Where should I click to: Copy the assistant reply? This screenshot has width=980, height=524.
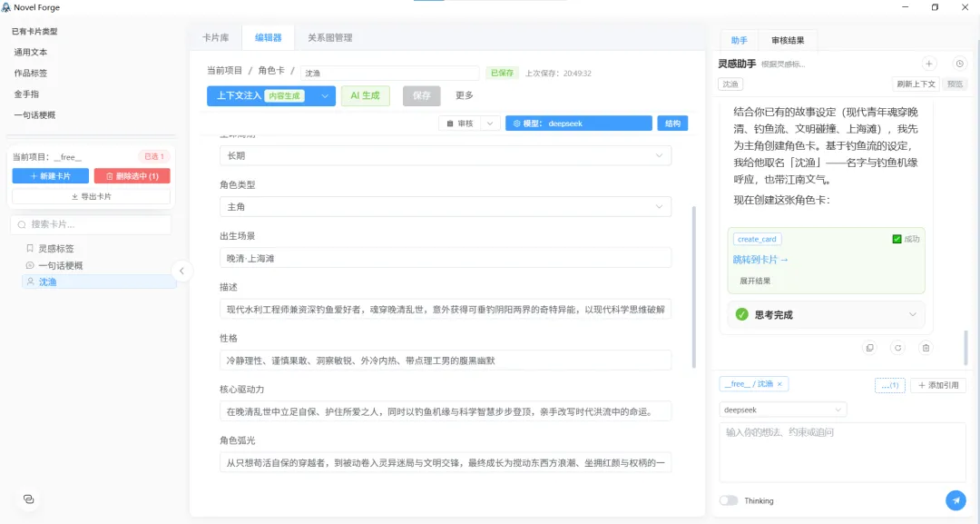click(869, 348)
